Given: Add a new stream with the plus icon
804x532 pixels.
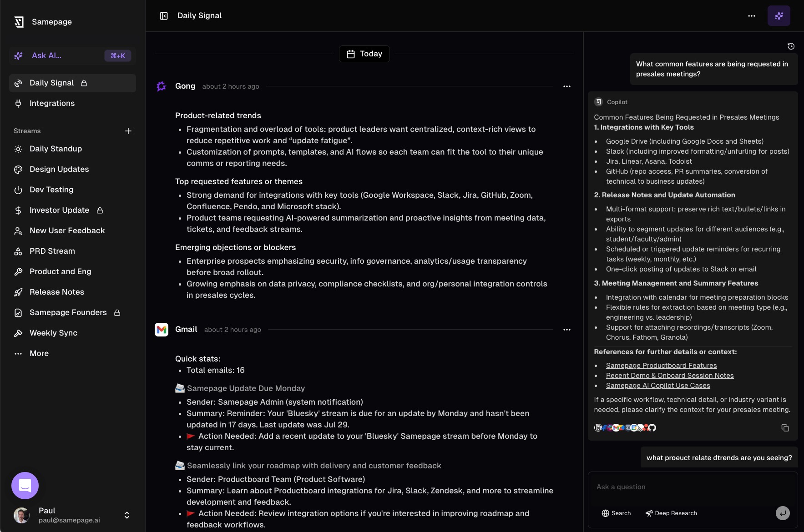Looking at the screenshot, I should pos(128,131).
